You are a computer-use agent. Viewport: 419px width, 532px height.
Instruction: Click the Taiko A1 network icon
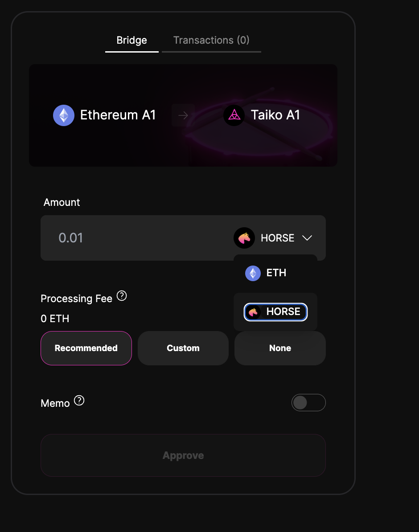point(234,115)
